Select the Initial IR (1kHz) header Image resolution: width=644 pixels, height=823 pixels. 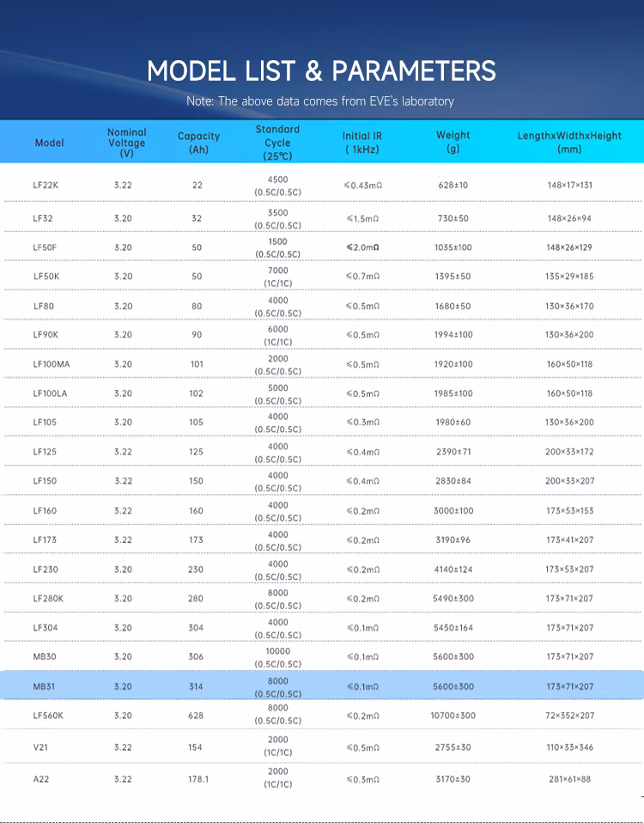point(362,143)
